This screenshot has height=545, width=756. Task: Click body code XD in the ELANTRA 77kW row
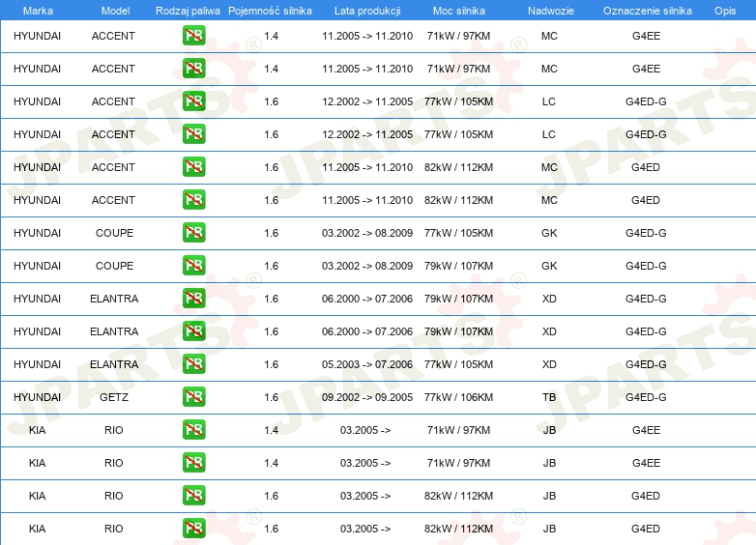(x=549, y=364)
